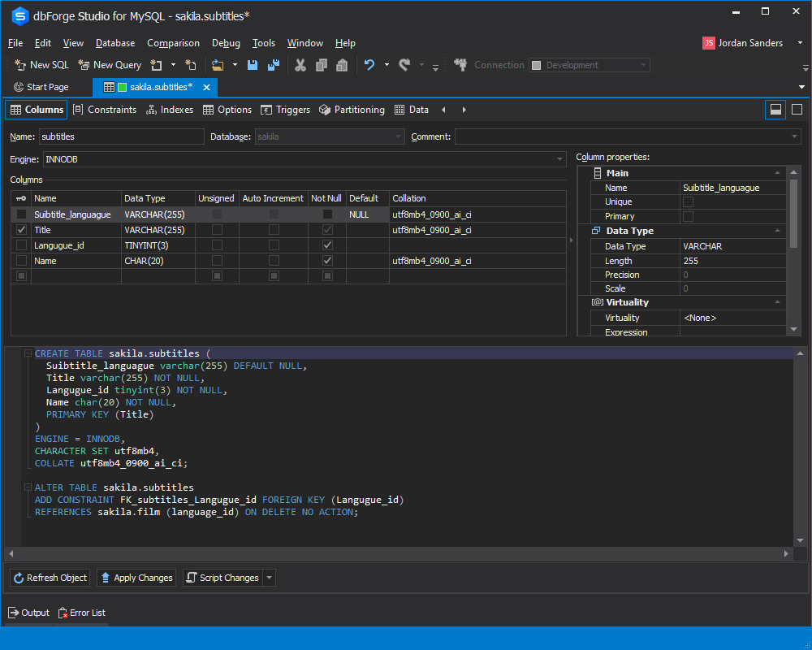Open the Engine INNODB dropdown
The height and width of the screenshot is (650, 812).
[559, 159]
